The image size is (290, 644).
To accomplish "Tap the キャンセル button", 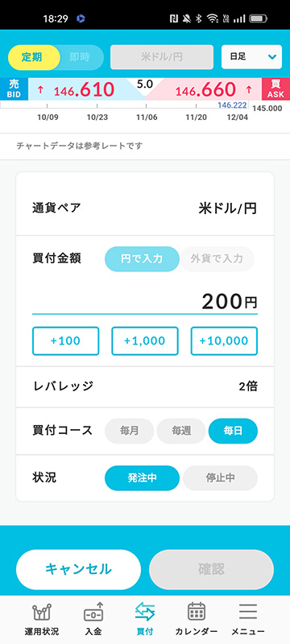I will (x=78, y=569).
